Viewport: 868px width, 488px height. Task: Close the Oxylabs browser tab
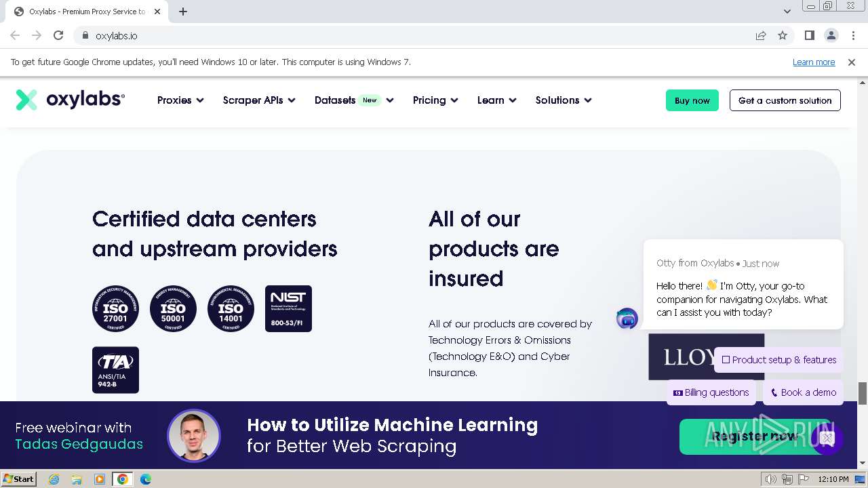click(158, 12)
